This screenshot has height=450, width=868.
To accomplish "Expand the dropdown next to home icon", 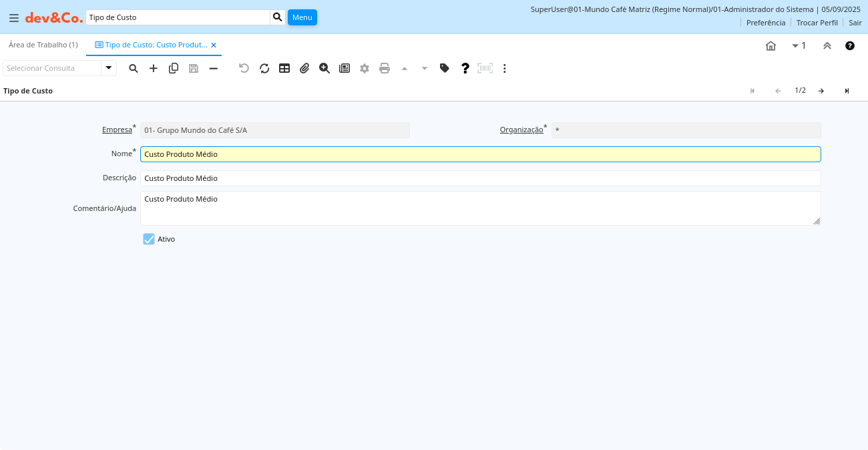I will (x=799, y=45).
